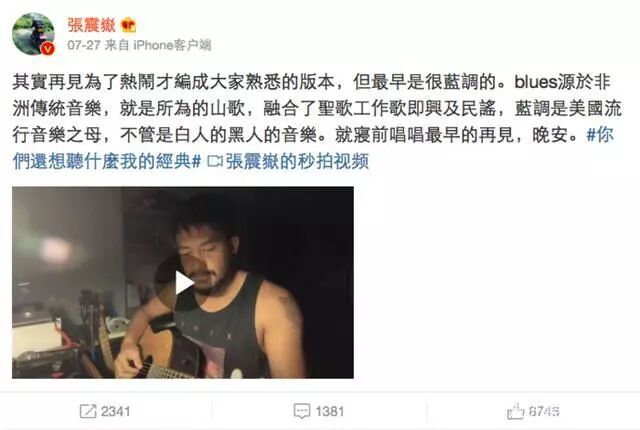Click the small video camera icon
Screen dimensions: 640x430
coord(214,162)
